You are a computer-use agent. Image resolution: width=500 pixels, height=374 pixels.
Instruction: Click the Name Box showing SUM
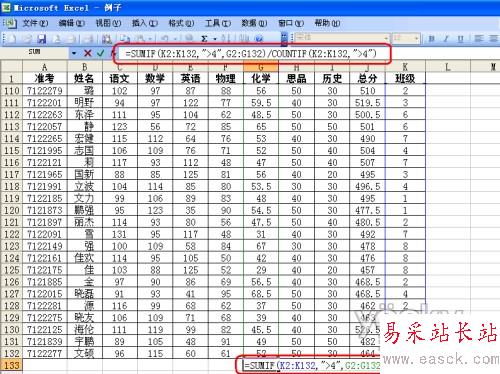(35, 53)
